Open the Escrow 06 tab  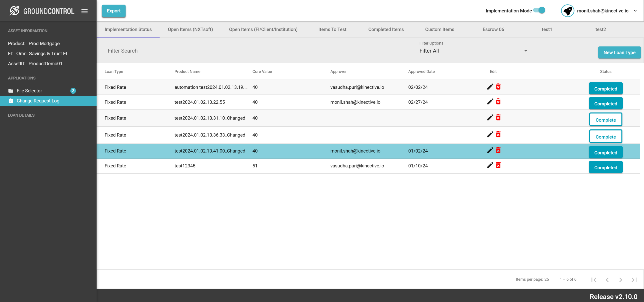[x=493, y=29]
